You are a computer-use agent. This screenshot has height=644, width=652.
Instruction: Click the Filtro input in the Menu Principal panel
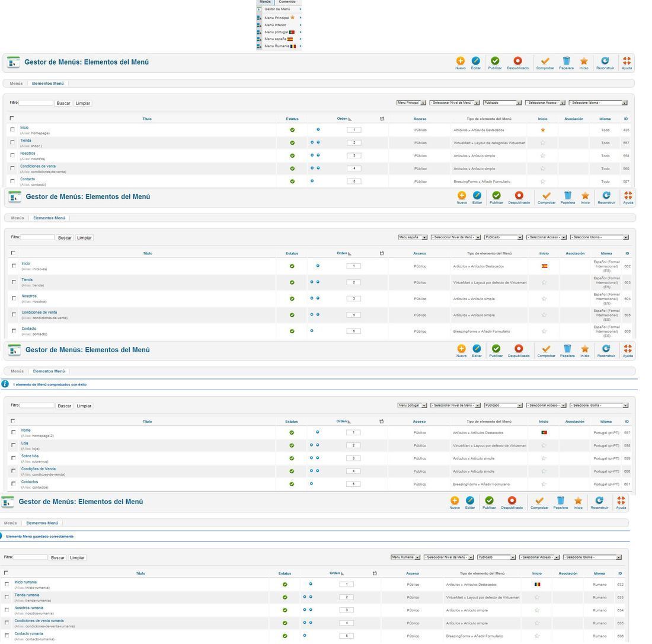click(36, 103)
